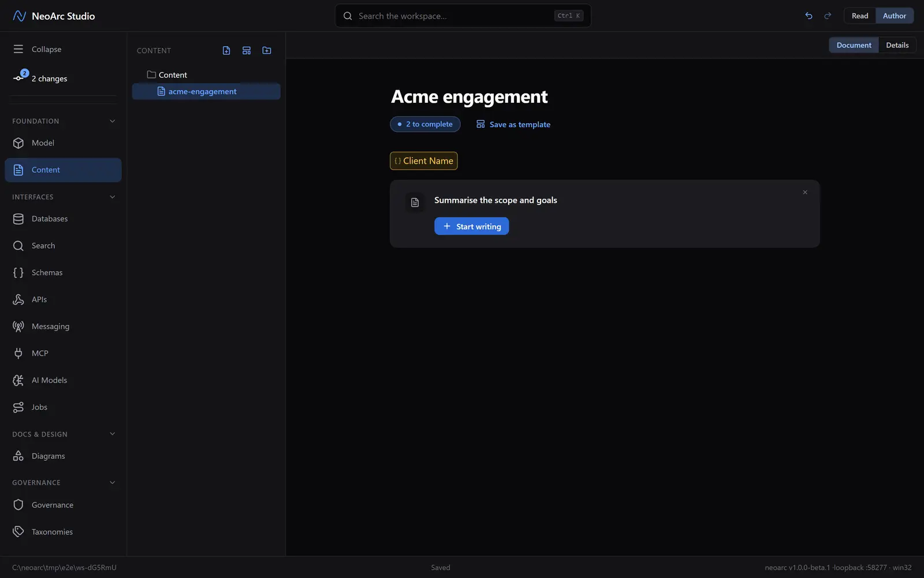The image size is (924, 578).
Task: Click the folder icon beside Content tree item
Action: 151,75
